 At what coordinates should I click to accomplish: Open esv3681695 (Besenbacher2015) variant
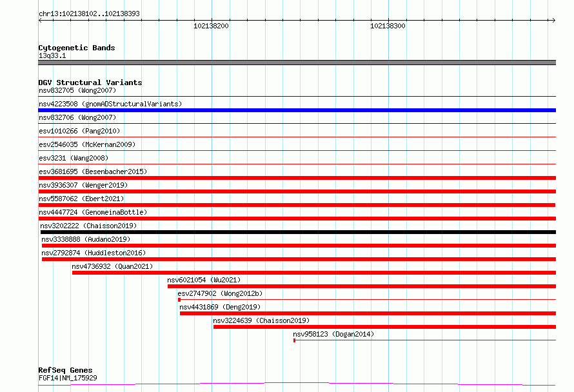pos(93,171)
